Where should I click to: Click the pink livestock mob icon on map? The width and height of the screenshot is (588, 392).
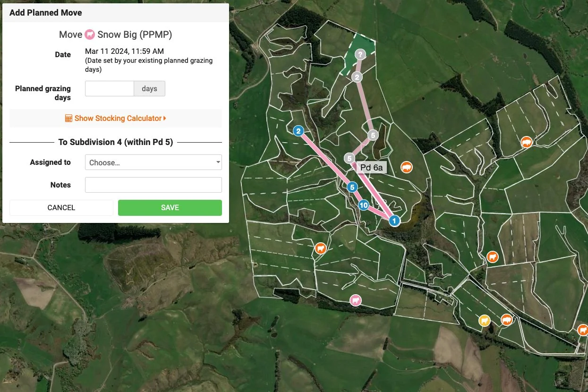coord(355,300)
